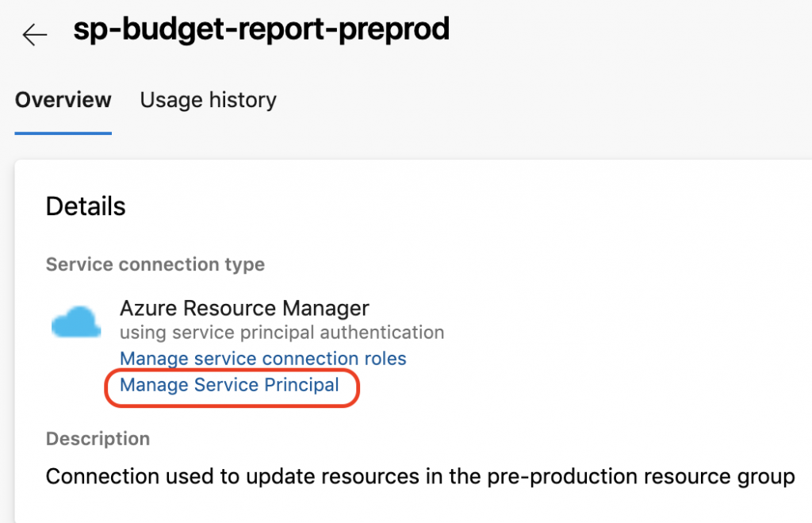
Task: Click the sp-budget-report-preprod page title
Action: 262,29
